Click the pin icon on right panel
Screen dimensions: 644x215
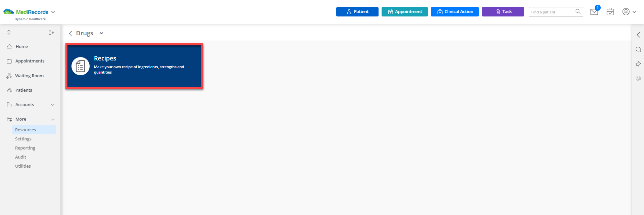(638, 64)
